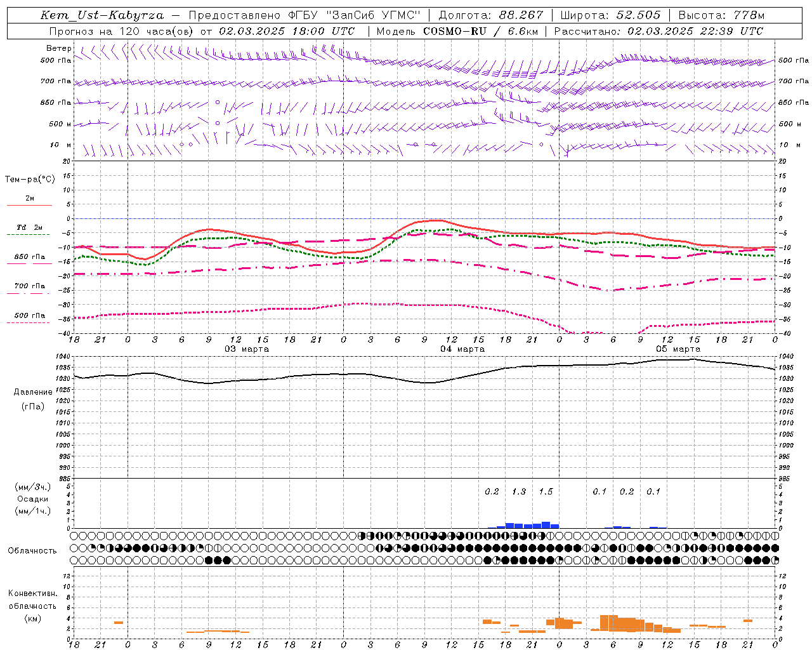
Task: Click '700 гПа' in the temperature legend
Action: [30, 286]
